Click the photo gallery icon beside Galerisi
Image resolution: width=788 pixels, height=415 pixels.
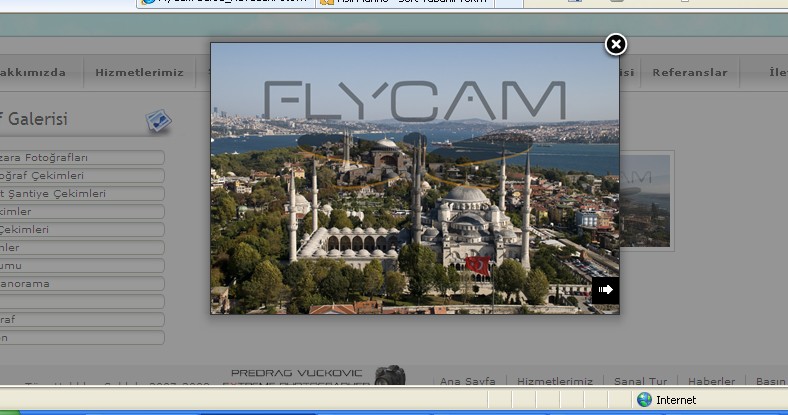(x=158, y=121)
